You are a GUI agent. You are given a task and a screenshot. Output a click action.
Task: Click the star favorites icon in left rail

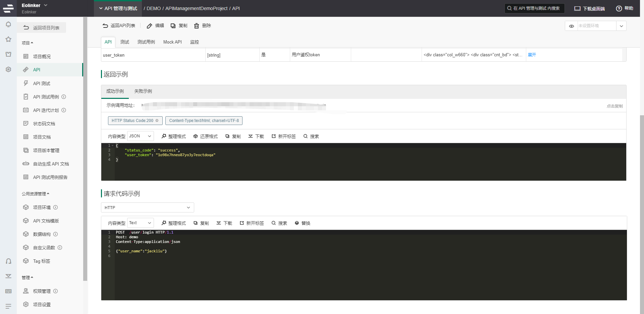8,39
